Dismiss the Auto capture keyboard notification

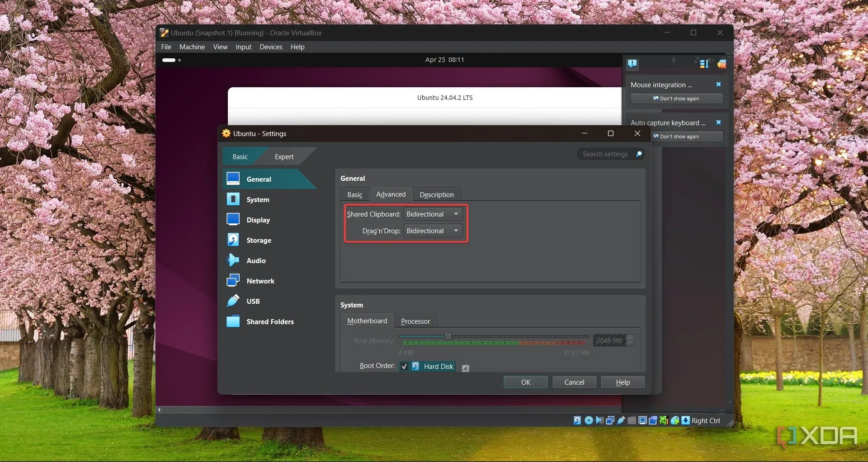pyautogui.click(x=718, y=123)
